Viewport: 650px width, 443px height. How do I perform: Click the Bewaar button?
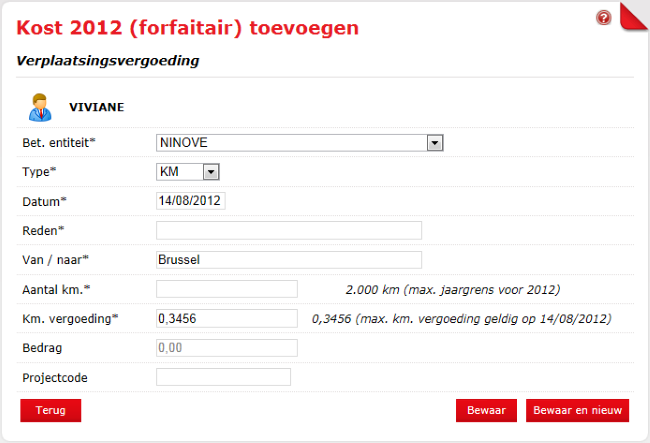tap(486, 410)
